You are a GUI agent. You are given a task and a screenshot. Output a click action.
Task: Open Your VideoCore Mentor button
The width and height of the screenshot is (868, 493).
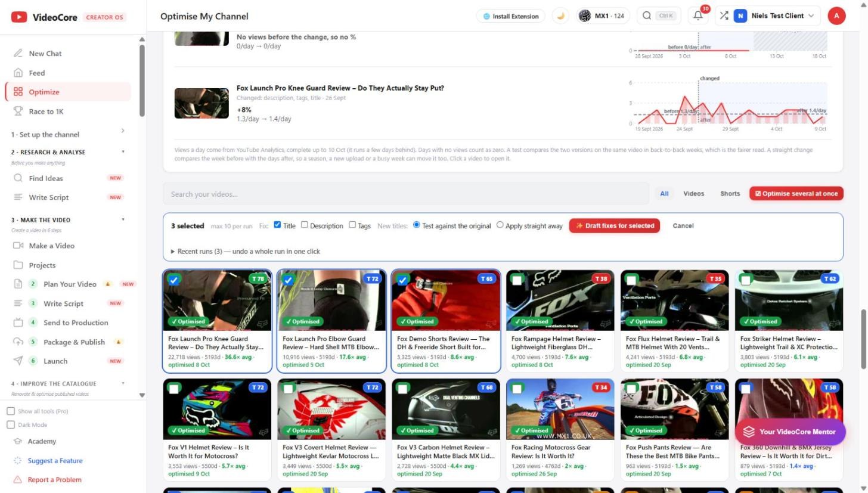click(x=790, y=432)
